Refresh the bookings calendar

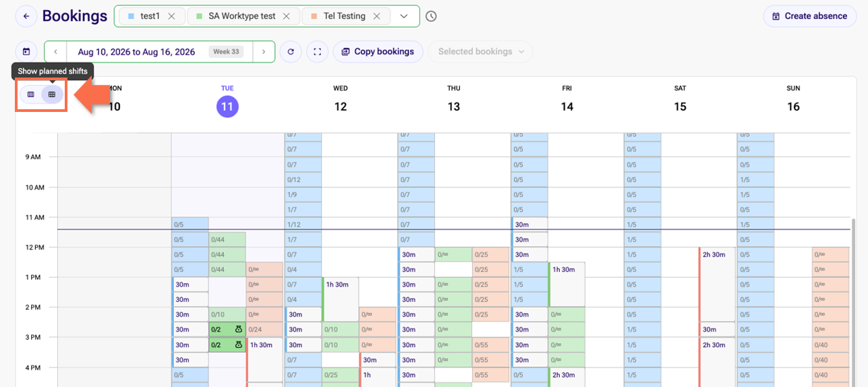coord(291,51)
